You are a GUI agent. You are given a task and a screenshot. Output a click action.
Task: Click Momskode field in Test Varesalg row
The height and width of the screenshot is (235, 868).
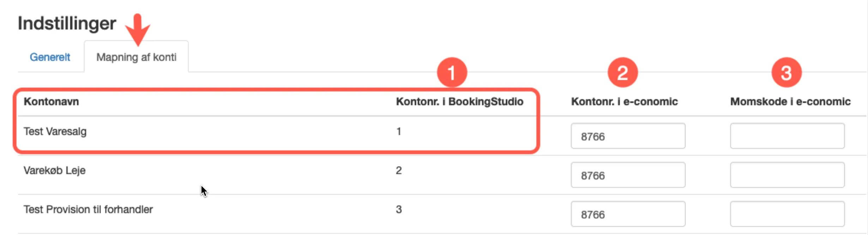(787, 136)
